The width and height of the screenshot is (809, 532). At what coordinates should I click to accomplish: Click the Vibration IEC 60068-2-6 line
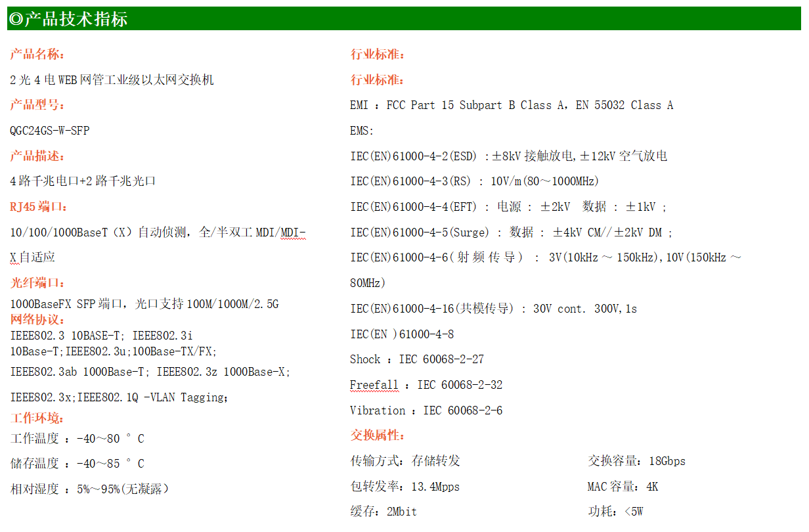(426, 410)
